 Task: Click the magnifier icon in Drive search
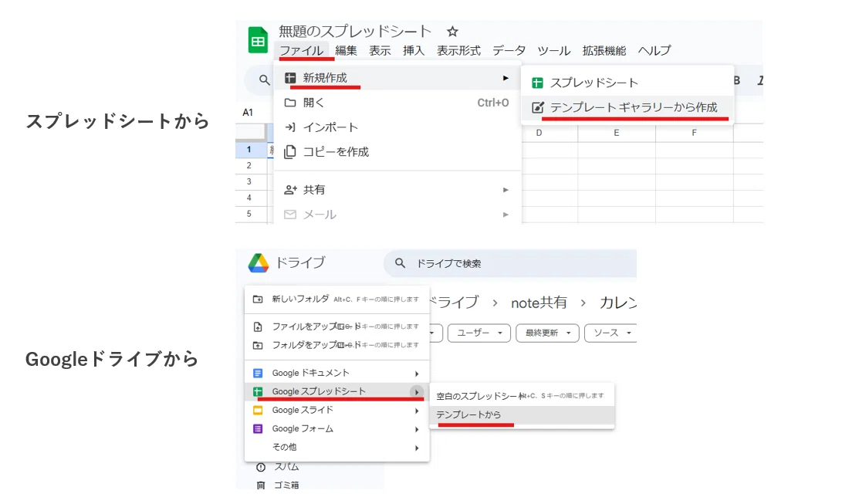pyautogui.click(x=400, y=263)
